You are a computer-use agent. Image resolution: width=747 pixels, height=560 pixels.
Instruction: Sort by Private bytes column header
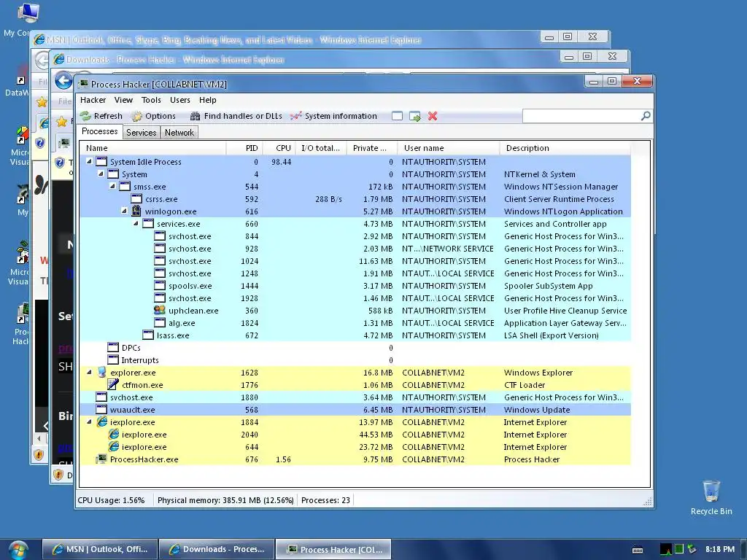[x=371, y=148]
